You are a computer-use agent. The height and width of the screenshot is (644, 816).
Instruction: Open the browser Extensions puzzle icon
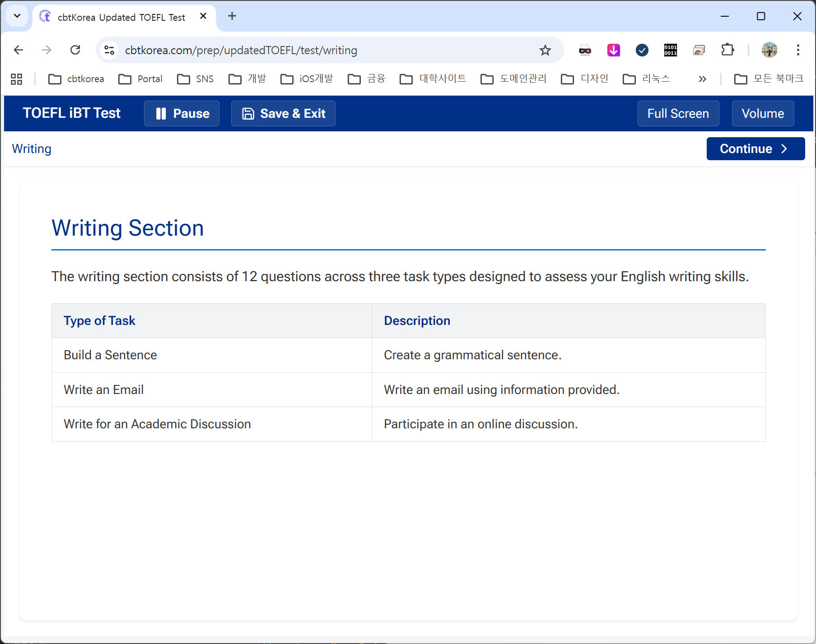pyautogui.click(x=727, y=50)
